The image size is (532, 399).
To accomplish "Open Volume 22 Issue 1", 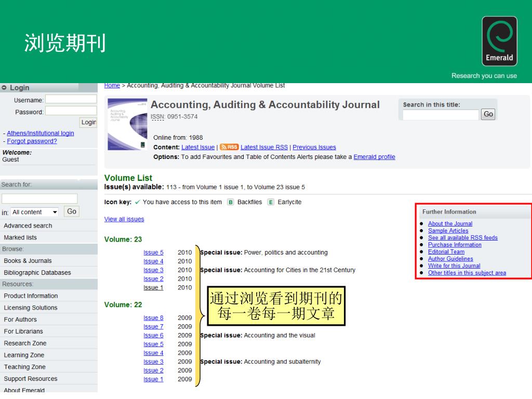I will tap(153, 379).
